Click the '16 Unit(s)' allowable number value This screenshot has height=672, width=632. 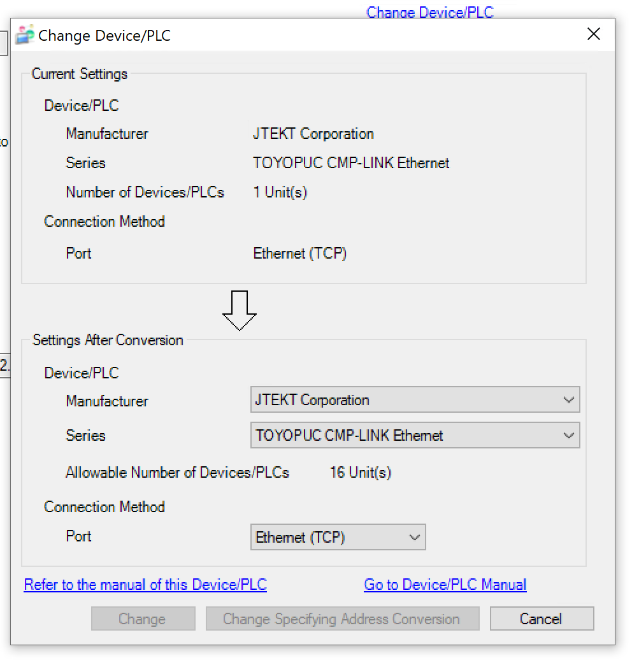(360, 473)
